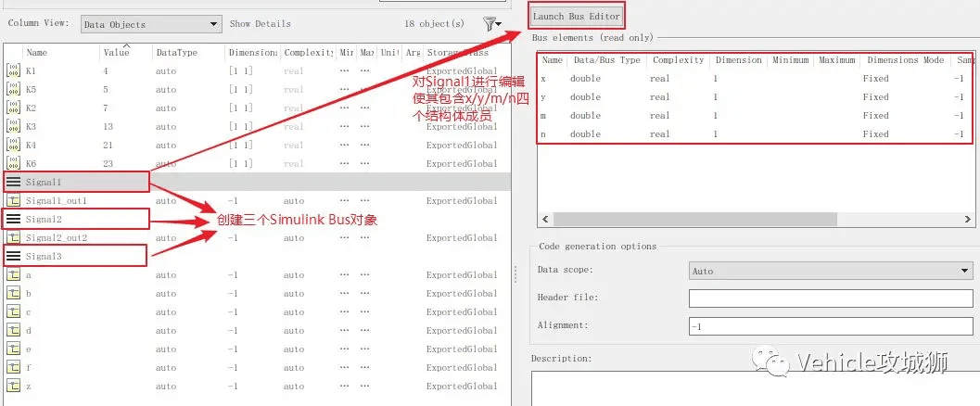
Task: Click the 18 object(s) count label
Action: (x=435, y=24)
